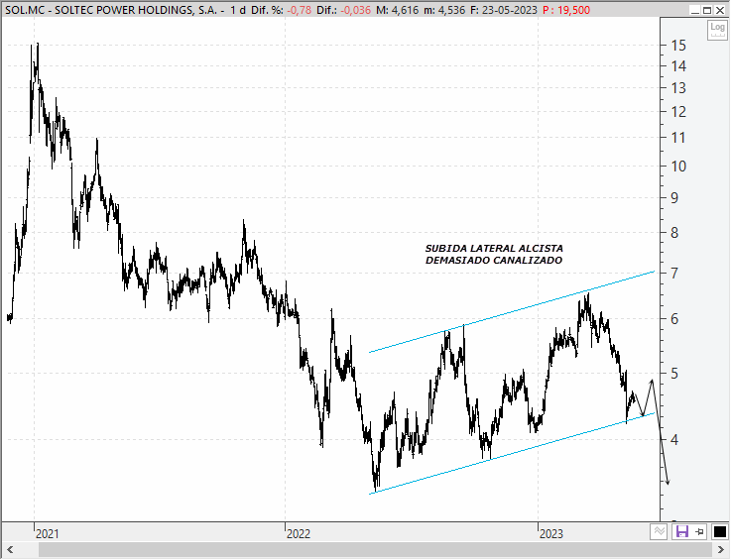Click price level 6 on the axis
The image size is (731, 560).
click(x=674, y=319)
